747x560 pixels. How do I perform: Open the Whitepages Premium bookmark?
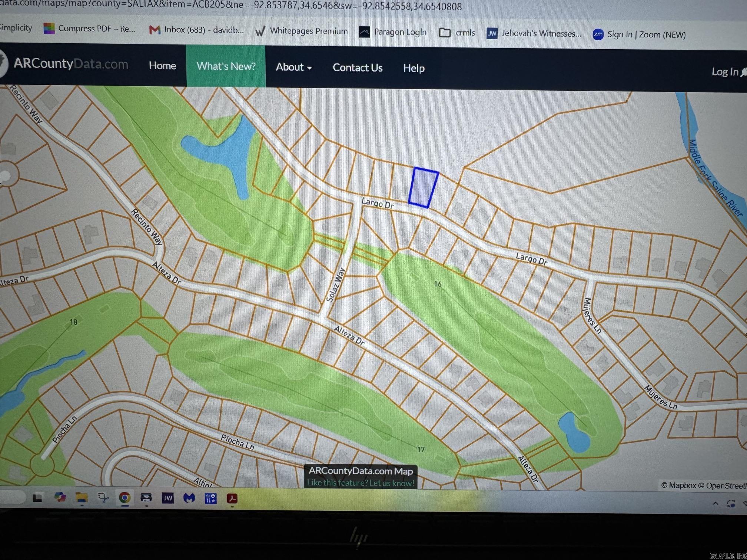coord(302,31)
